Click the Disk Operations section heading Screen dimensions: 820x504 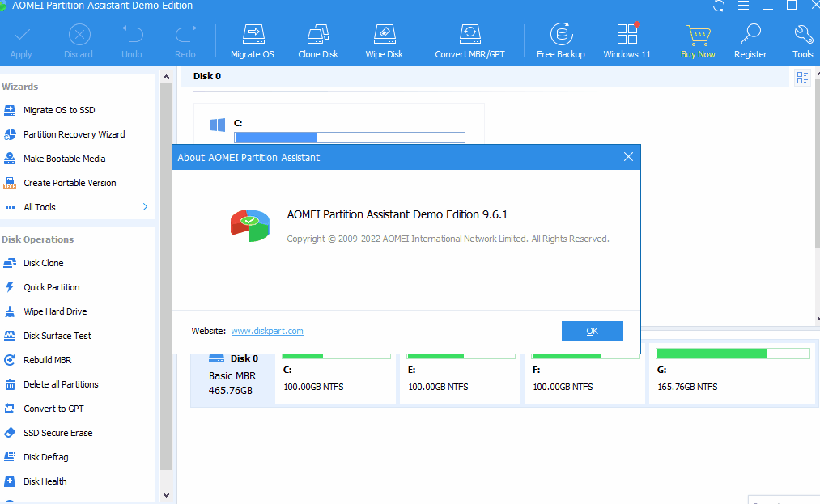(38, 239)
